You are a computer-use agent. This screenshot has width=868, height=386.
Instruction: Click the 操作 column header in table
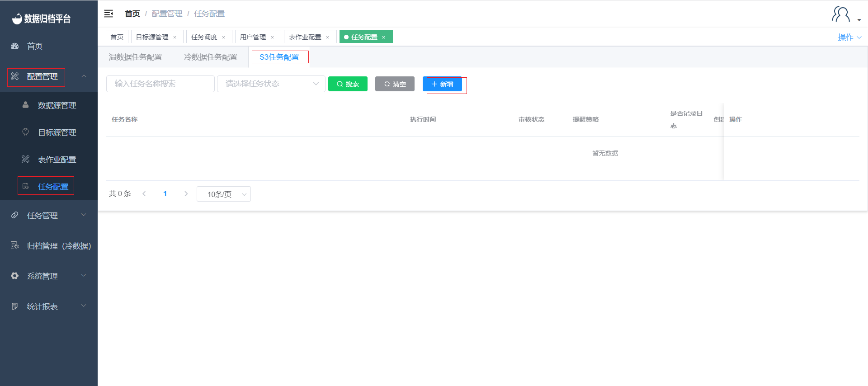click(x=736, y=119)
